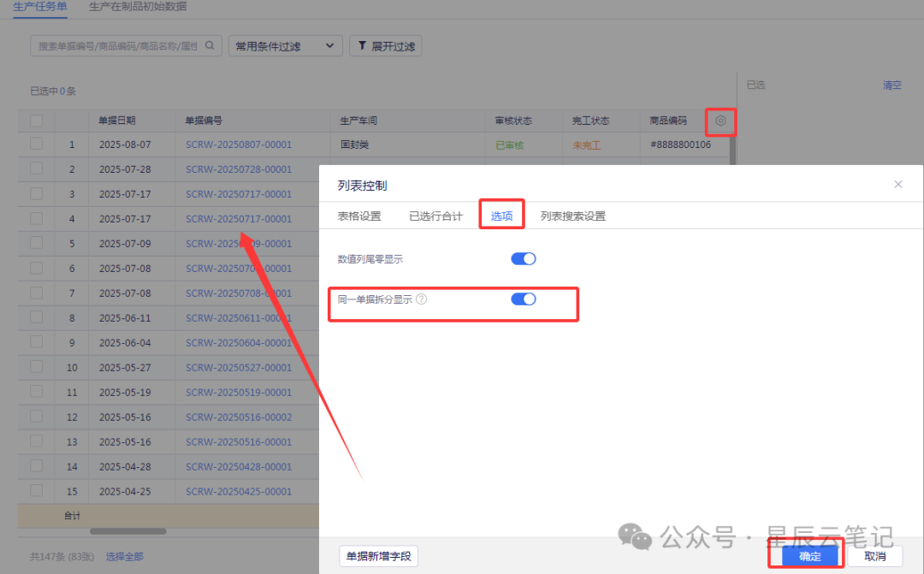Click the 审核状态 column header
Image resolution: width=924 pixels, height=574 pixels.
513,121
